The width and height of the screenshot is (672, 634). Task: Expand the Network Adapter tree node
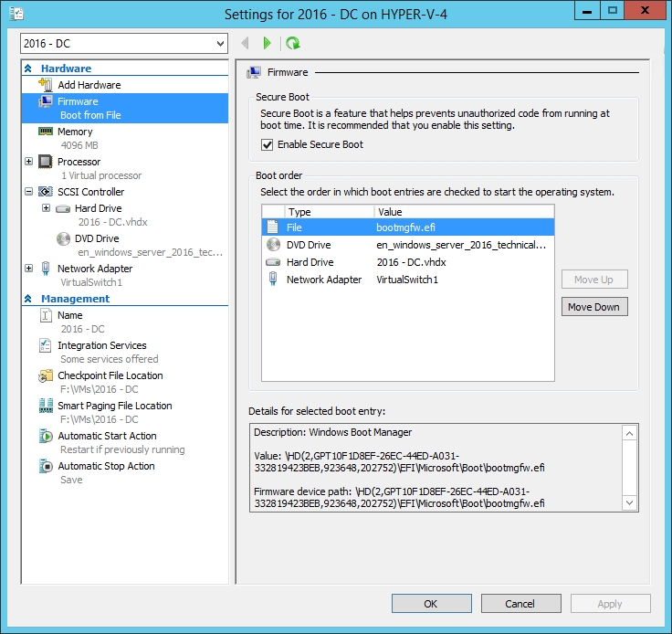29,269
